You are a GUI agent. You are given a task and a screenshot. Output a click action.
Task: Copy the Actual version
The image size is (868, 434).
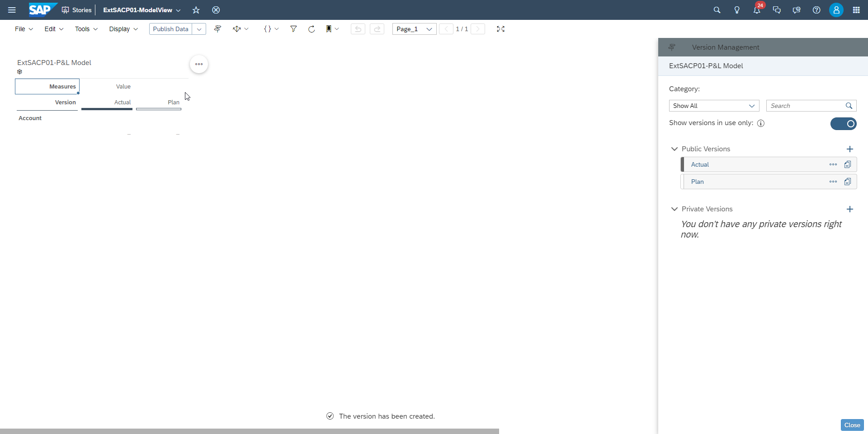click(x=848, y=164)
